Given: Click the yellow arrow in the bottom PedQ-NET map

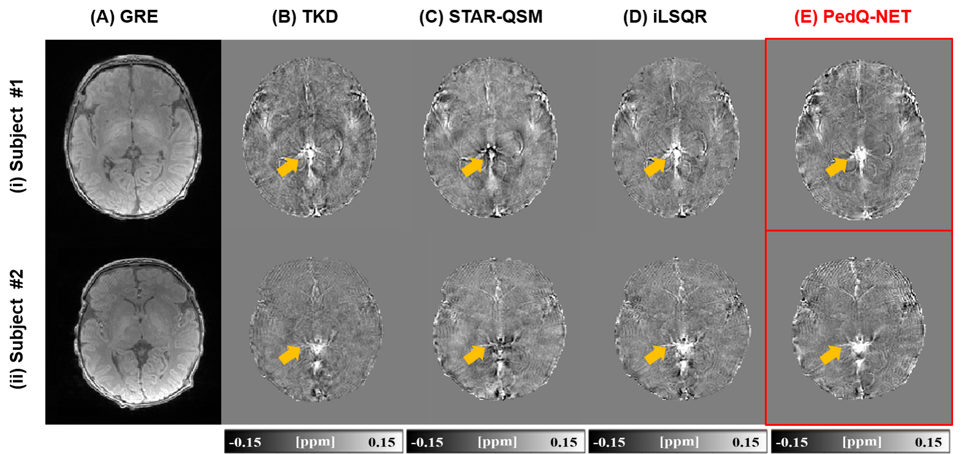Looking at the screenshot, I should coord(831,354).
